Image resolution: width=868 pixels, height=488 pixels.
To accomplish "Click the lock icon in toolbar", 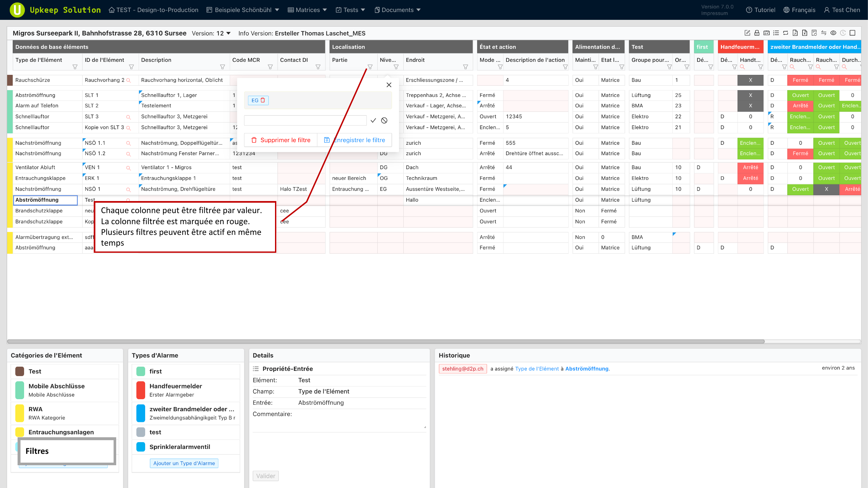I will pyautogui.click(x=757, y=33).
